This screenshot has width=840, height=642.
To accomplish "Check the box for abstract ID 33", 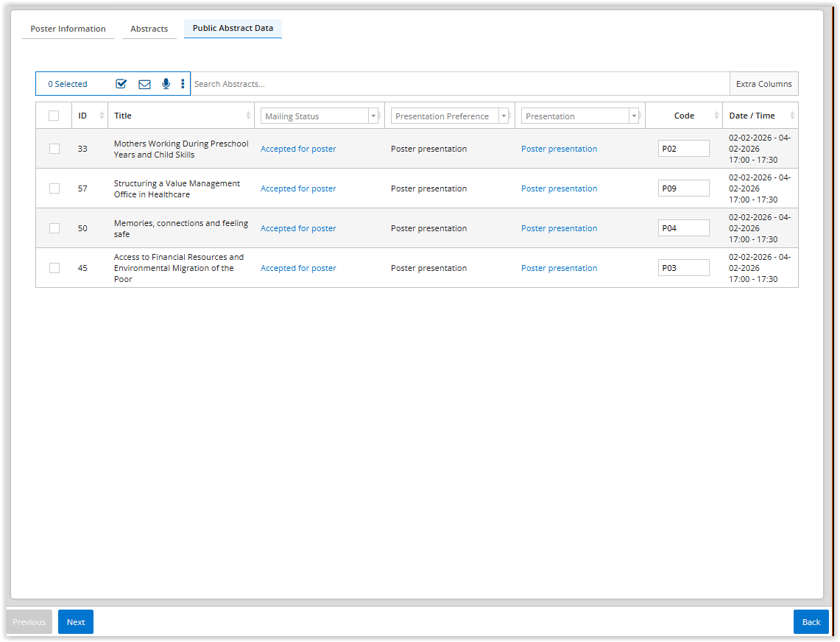I will click(x=54, y=149).
